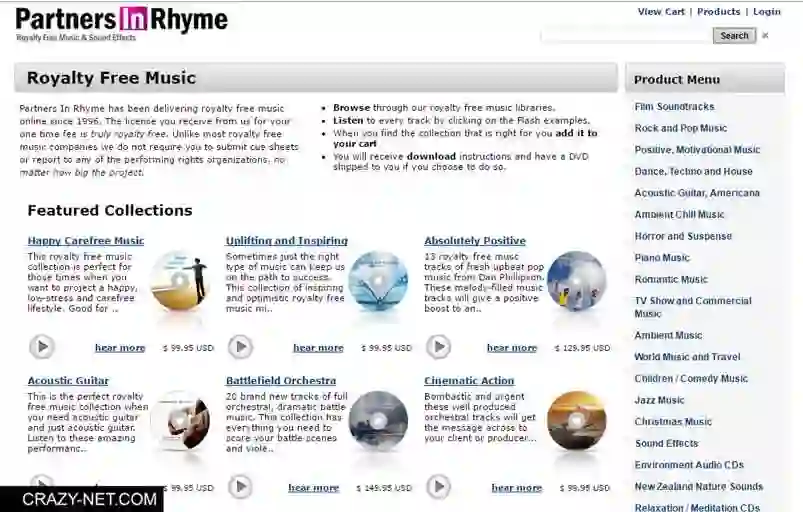Click hear more under Battlefield Orchestra
This screenshot has width=803, height=512.
313,488
